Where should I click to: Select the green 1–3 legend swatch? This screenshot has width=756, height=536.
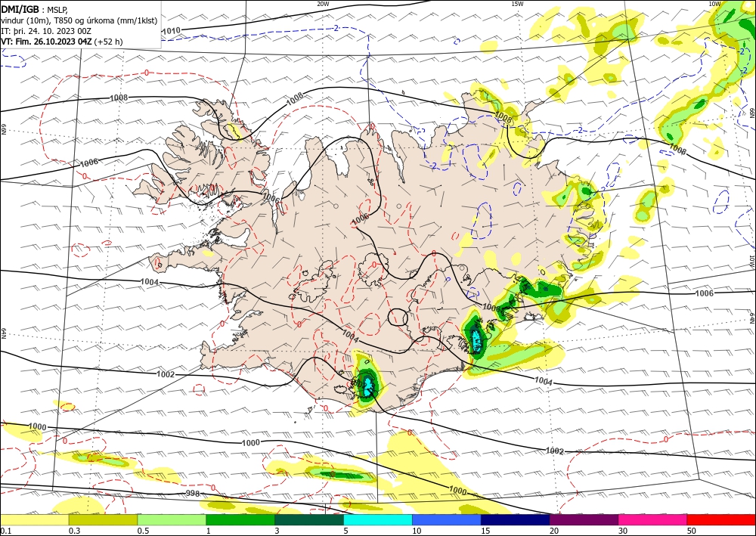(x=240, y=519)
